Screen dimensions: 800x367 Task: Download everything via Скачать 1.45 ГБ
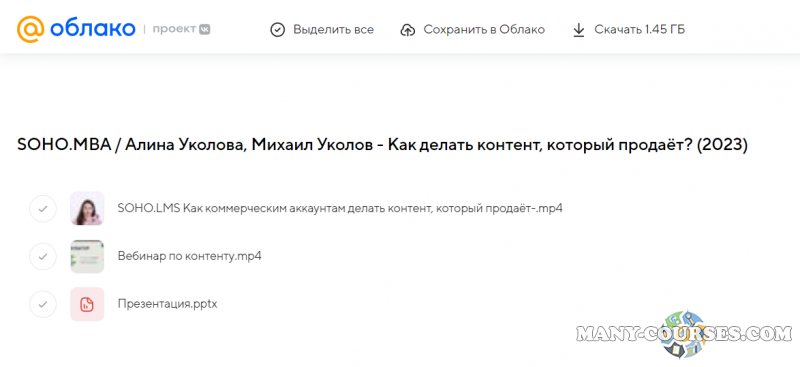pos(639,30)
